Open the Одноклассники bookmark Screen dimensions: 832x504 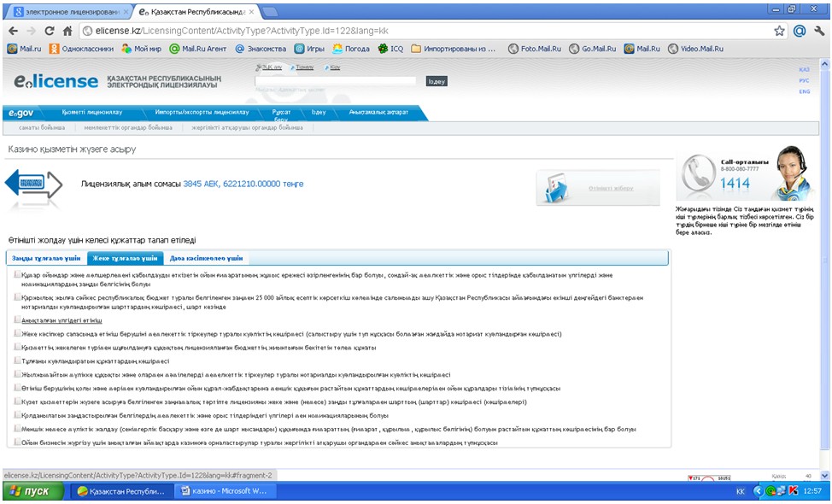point(81,49)
